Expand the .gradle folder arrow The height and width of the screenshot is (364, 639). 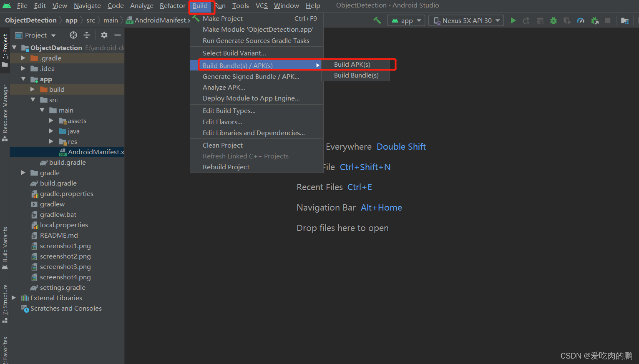(x=23, y=58)
